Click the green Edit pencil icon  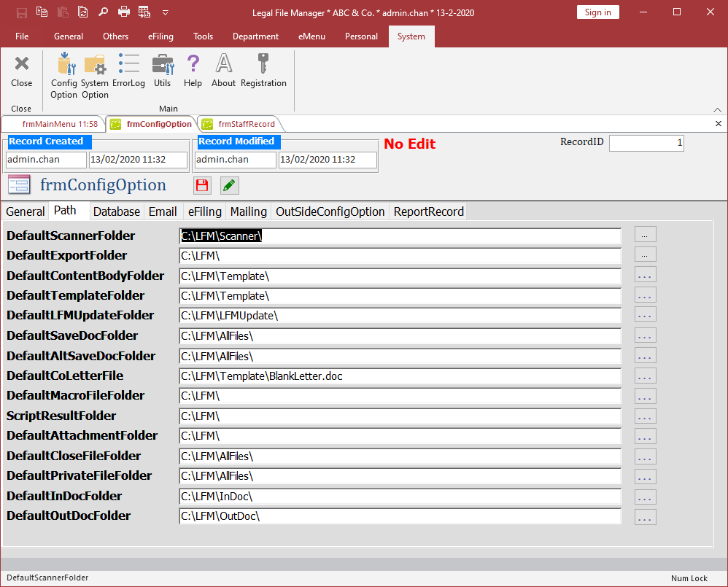[x=229, y=186]
